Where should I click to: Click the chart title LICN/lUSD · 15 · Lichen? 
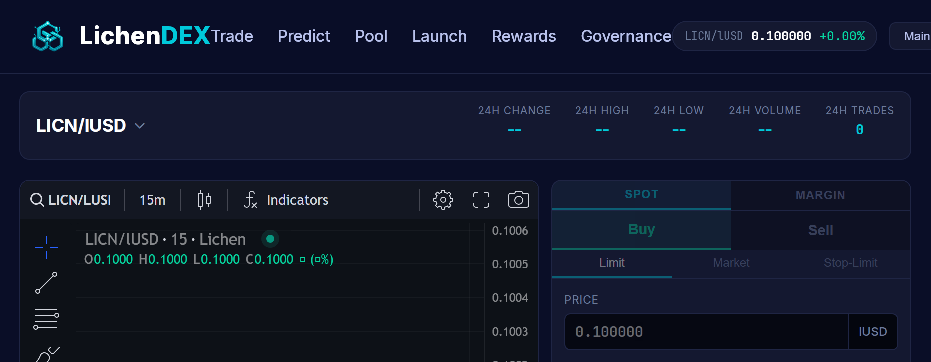click(165, 239)
